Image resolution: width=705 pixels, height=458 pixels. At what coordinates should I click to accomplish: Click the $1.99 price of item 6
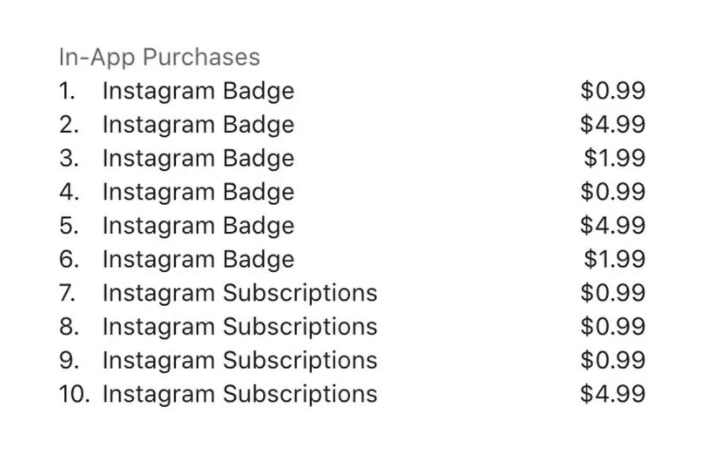pos(615,259)
